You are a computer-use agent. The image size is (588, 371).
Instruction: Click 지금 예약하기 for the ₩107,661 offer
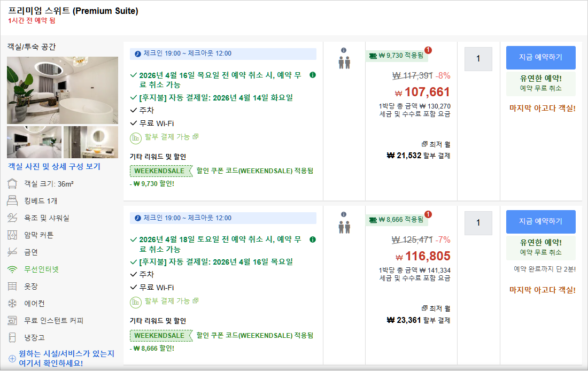(540, 58)
